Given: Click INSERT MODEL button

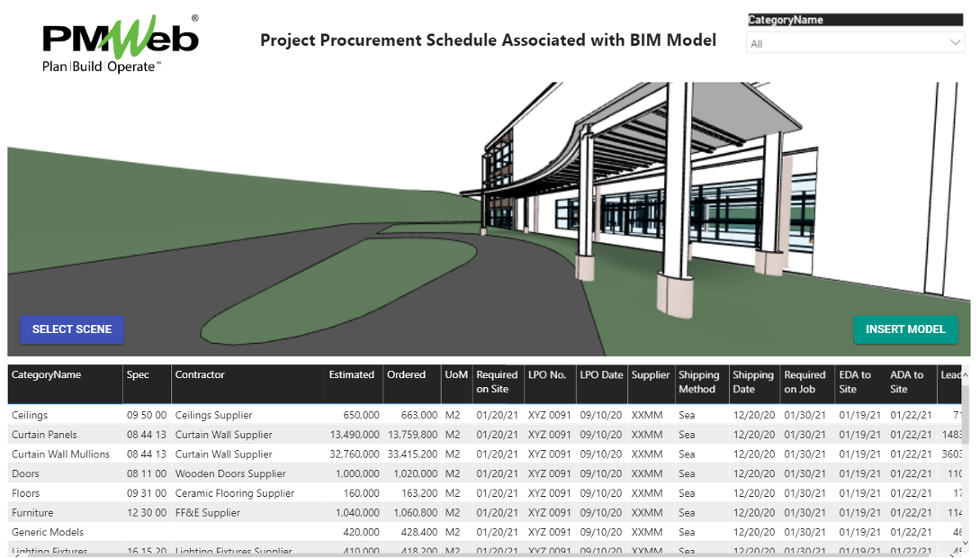Looking at the screenshot, I should [905, 329].
